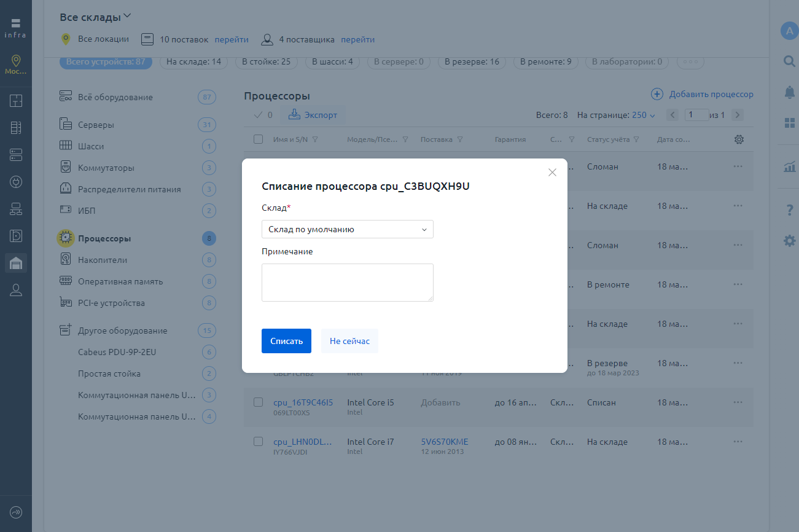799x532 pixels.
Task: Click the Добавить процессор link
Action: click(711, 94)
